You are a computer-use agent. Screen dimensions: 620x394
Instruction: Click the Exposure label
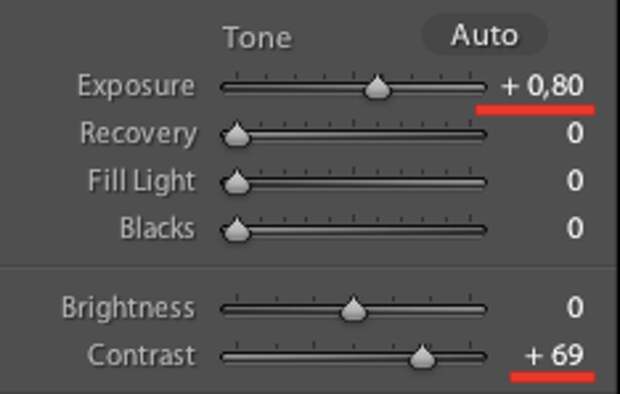click(x=136, y=87)
